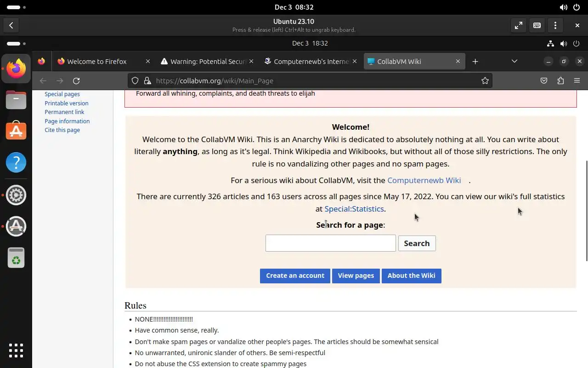Click the browser back arrow
The width and height of the screenshot is (588, 368).
click(x=43, y=80)
